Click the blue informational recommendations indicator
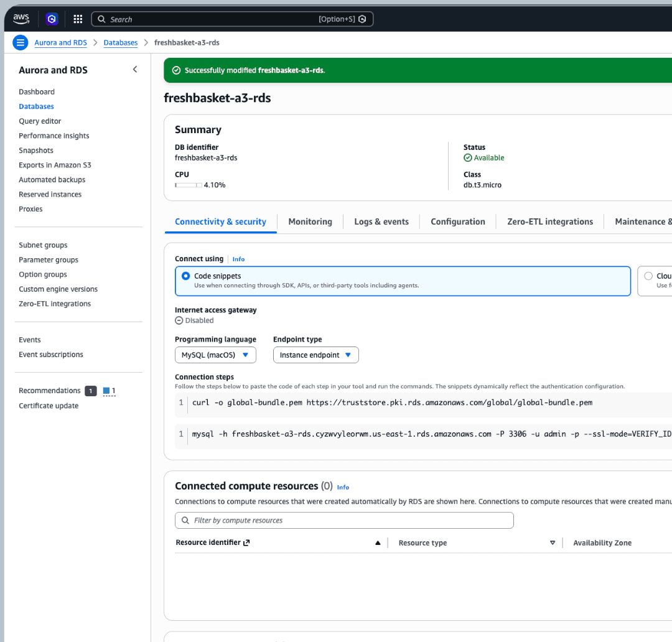 [110, 391]
